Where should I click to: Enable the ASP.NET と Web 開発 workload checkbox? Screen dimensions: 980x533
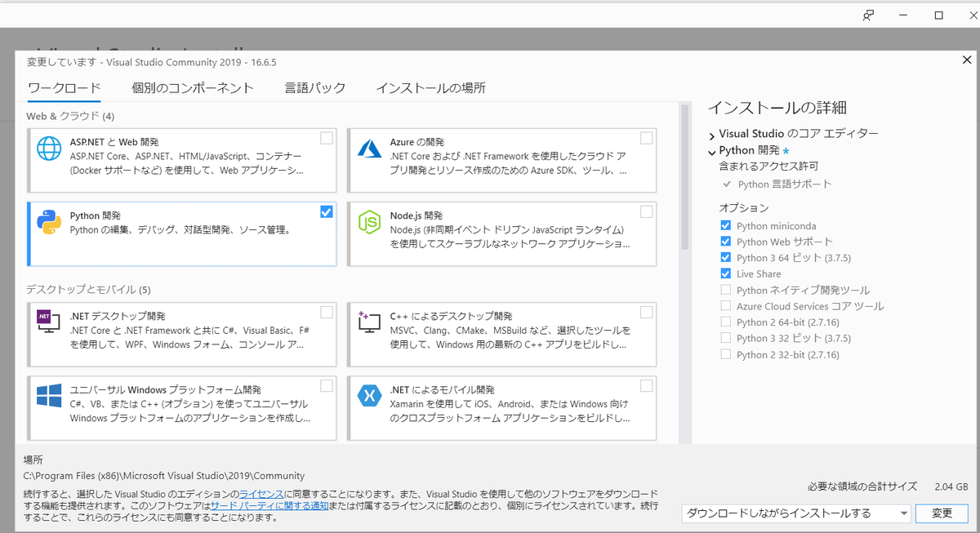click(327, 138)
